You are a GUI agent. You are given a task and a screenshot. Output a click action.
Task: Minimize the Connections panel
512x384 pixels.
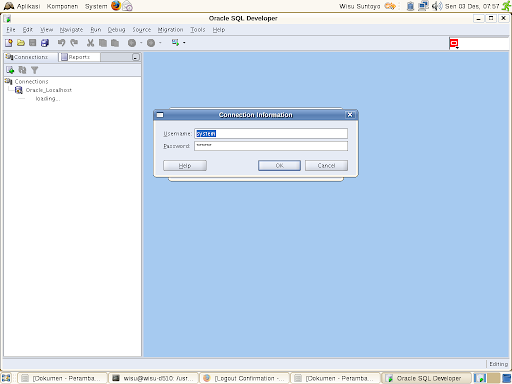click(x=135, y=57)
